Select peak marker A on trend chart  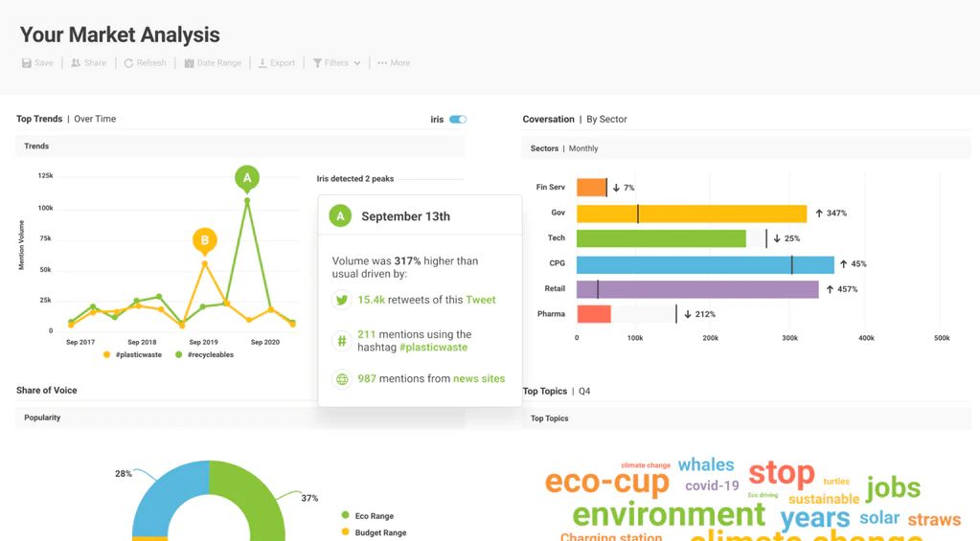pyautogui.click(x=247, y=179)
